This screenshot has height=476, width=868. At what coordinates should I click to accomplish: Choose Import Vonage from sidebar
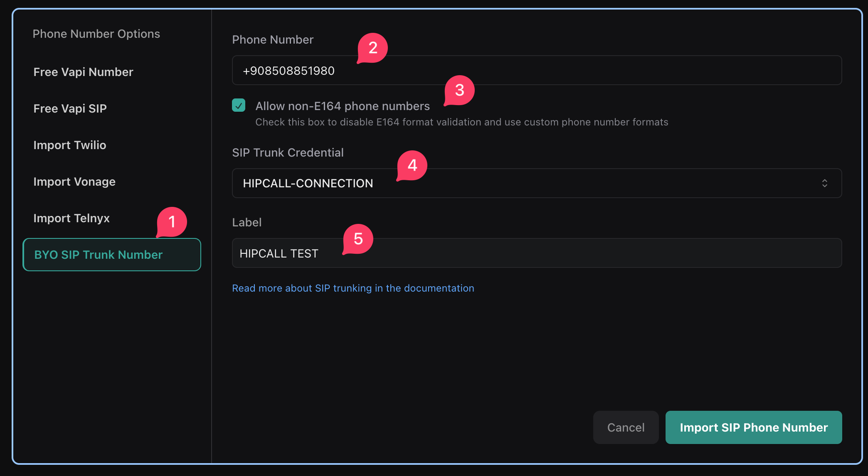[74, 182]
